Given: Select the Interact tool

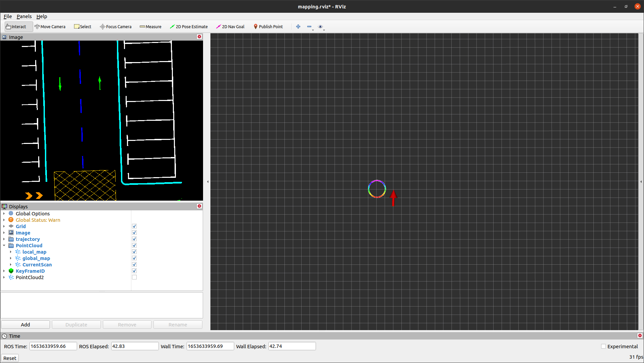Looking at the screenshot, I should pyautogui.click(x=17, y=27).
